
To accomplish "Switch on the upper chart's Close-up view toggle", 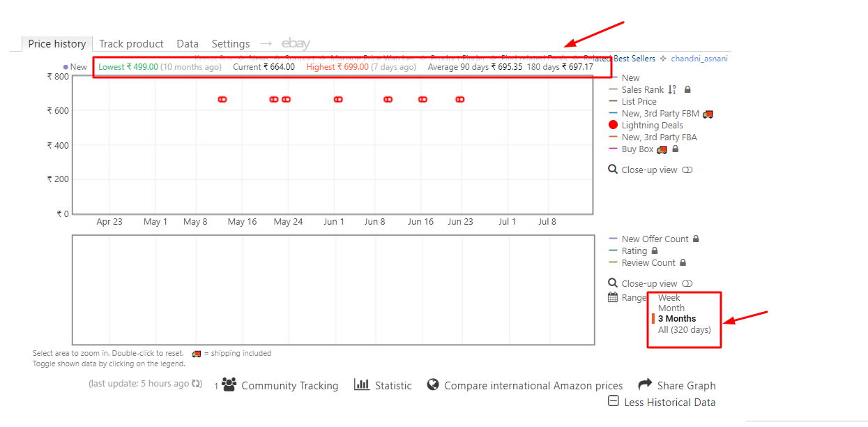I will click(x=687, y=170).
